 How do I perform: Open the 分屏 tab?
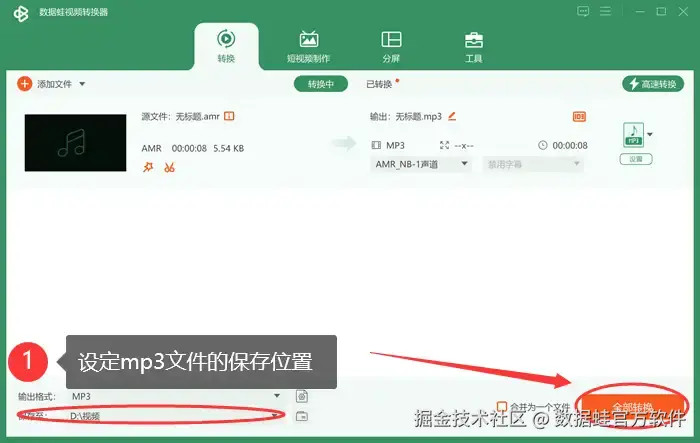pyautogui.click(x=391, y=46)
